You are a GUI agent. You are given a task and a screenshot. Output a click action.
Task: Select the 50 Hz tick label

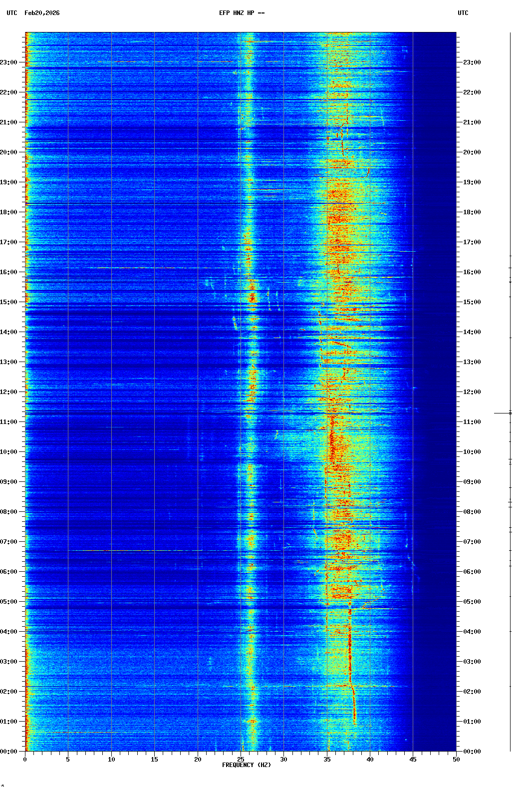456,760
